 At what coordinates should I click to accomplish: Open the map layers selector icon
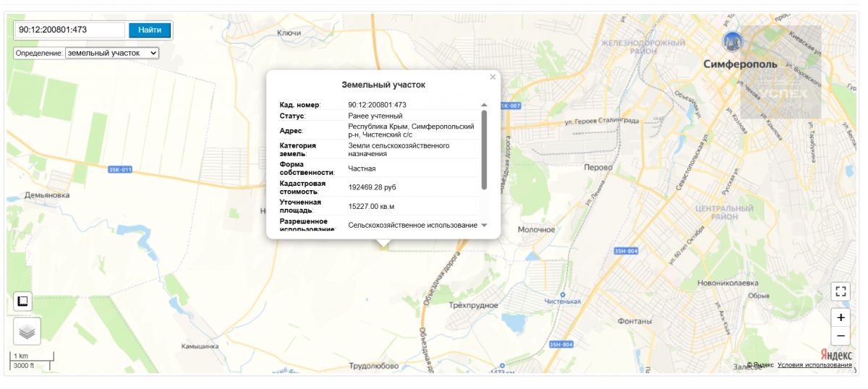(x=27, y=331)
